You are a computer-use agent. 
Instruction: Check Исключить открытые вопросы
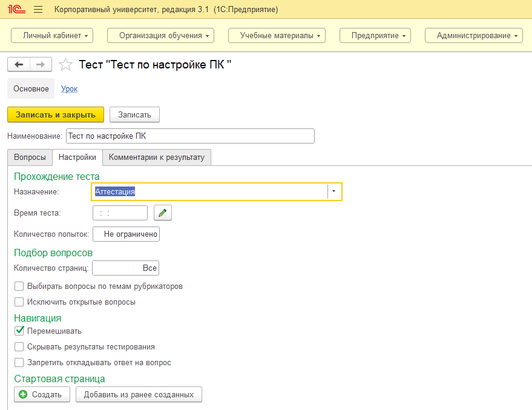click(x=20, y=302)
